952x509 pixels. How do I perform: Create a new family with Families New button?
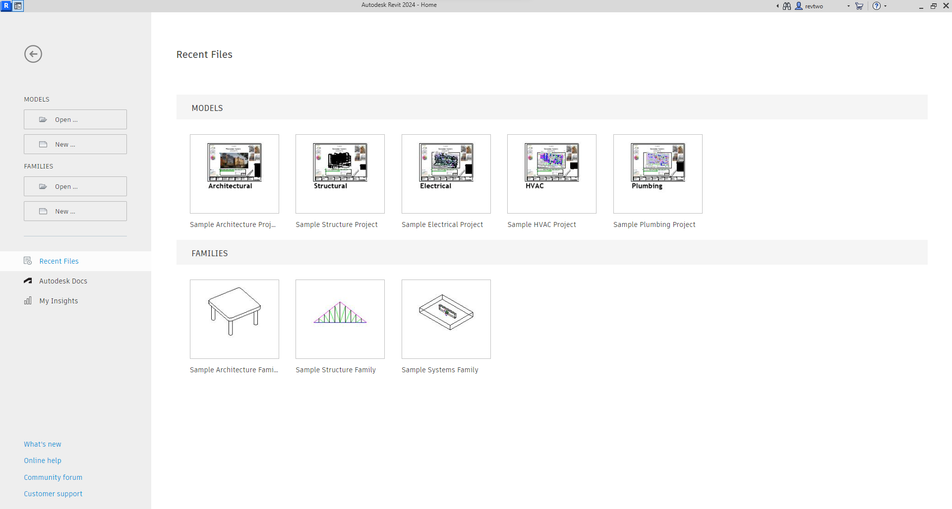tap(75, 211)
